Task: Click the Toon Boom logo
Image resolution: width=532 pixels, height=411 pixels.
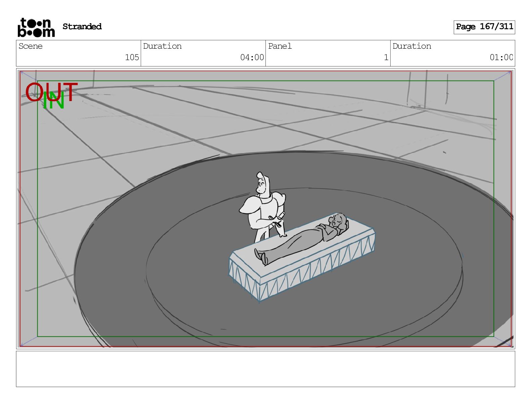Action: pyautogui.click(x=36, y=27)
